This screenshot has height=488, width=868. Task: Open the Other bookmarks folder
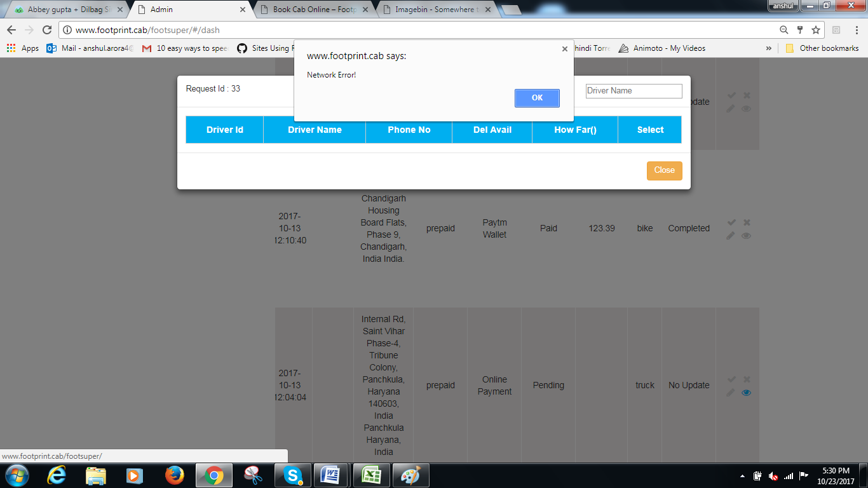(822, 48)
